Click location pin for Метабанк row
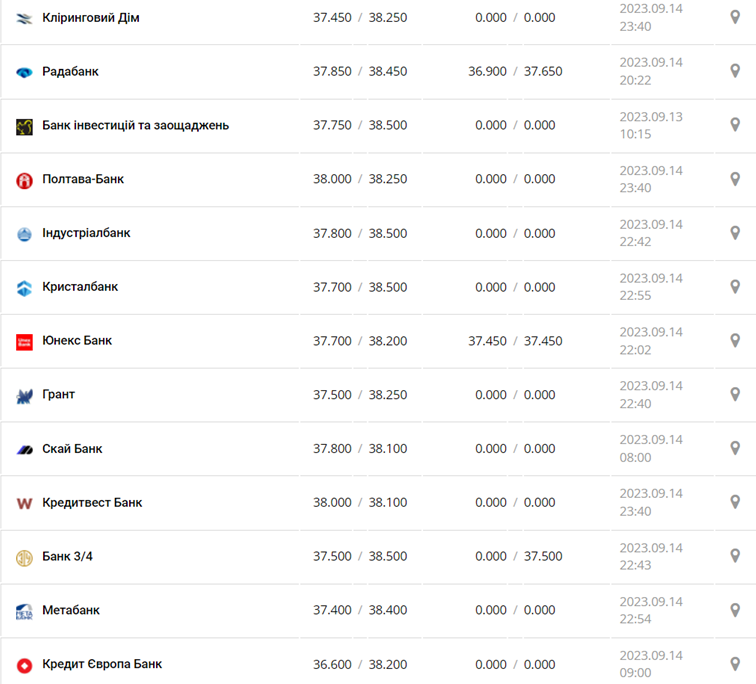 [735, 610]
